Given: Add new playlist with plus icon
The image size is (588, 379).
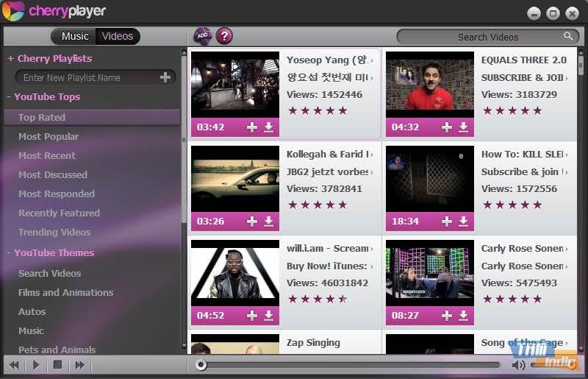Looking at the screenshot, I should [165, 77].
